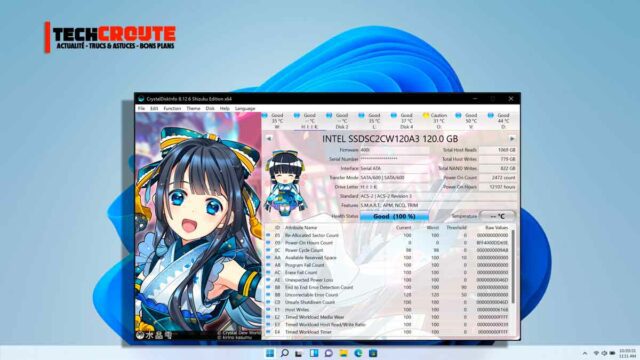The image size is (640, 360).
Task: Click the Features S.M.A.R.T., APM, NCQ, TRIM field
Action: (438, 205)
